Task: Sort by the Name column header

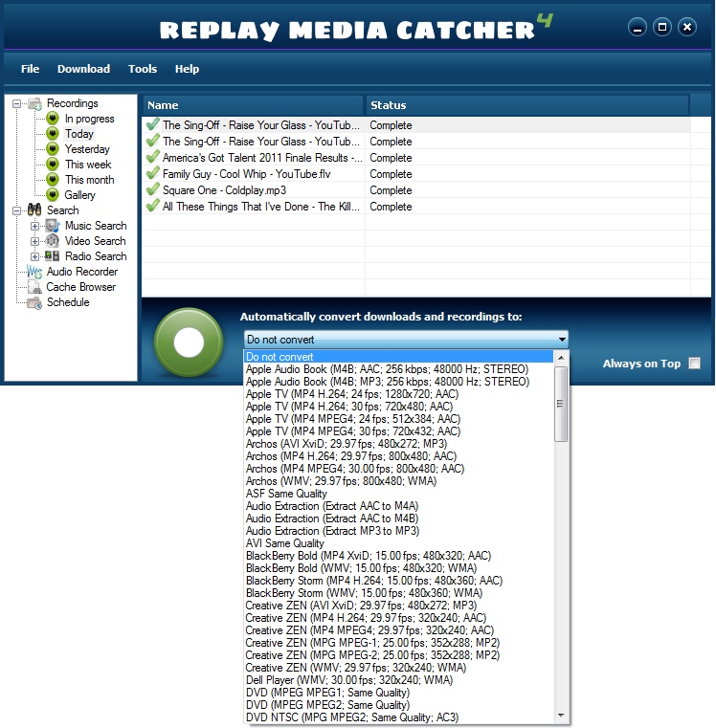Action: click(253, 105)
